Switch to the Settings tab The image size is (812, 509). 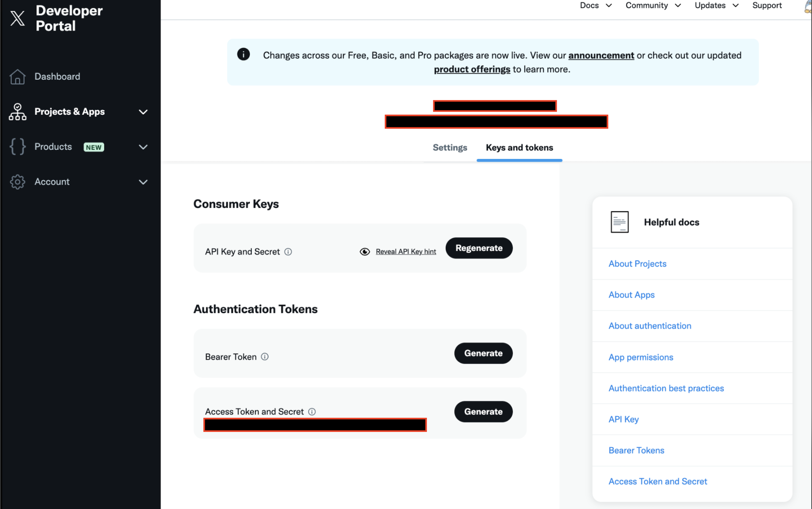pyautogui.click(x=450, y=148)
